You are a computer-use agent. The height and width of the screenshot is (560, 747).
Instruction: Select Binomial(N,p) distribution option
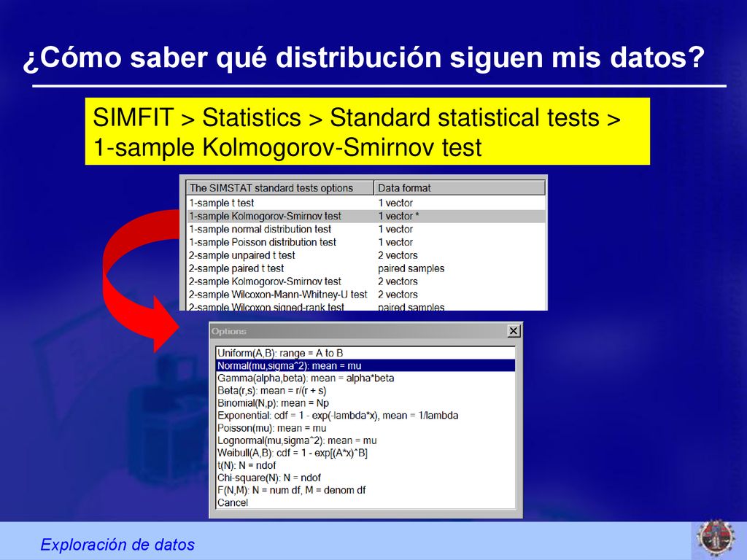(365, 403)
